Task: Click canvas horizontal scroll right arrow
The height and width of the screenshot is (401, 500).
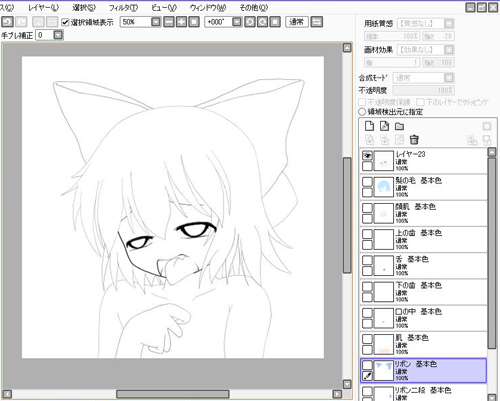Action: [337, 394]
